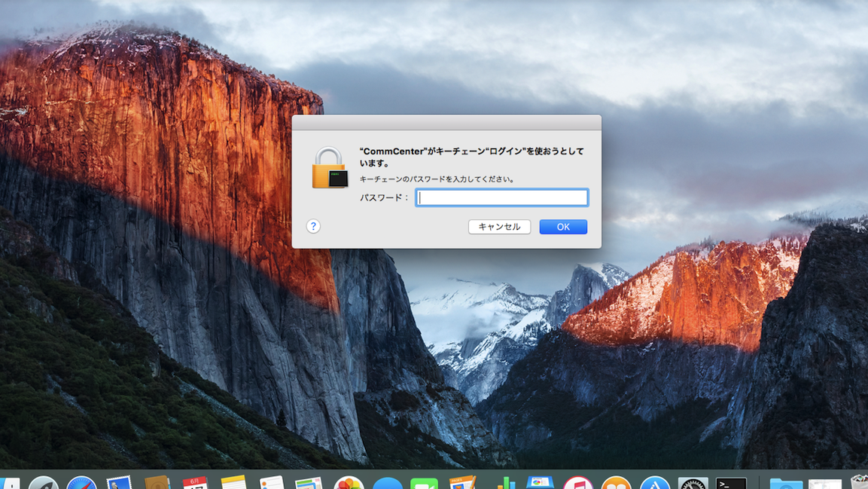Open Calendar from the Dock
Screen dimensions: 868x489
(195, 483)
